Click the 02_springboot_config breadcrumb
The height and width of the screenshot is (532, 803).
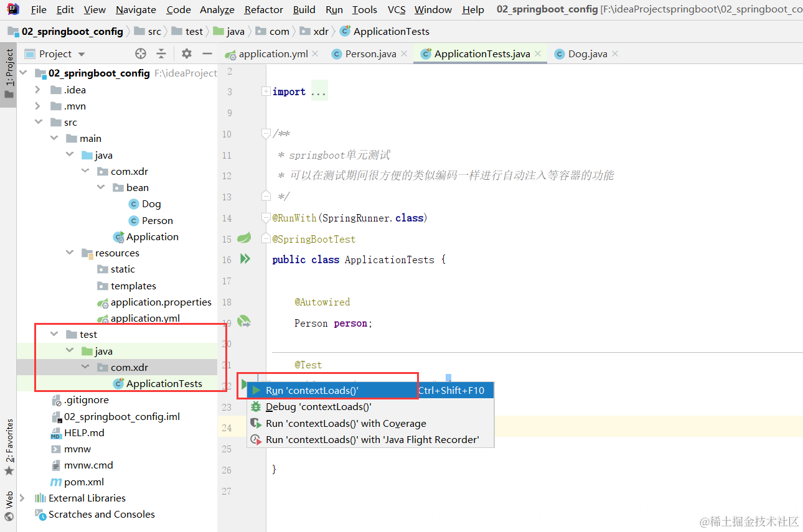point(65,31)
